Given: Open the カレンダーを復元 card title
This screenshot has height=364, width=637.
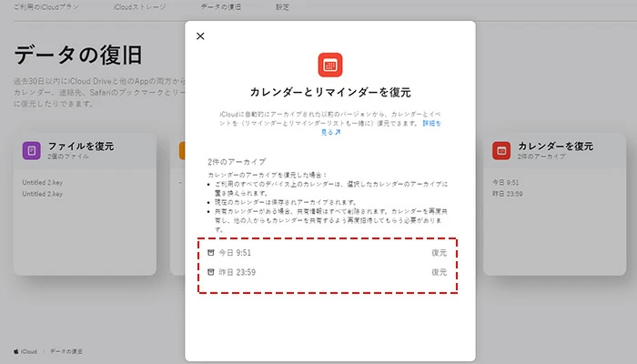Looking at the screenshot, I should coord(555,147).
